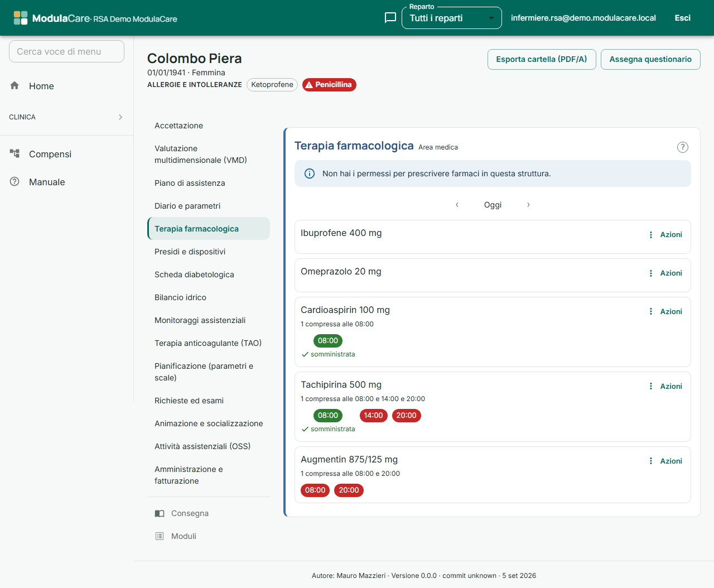Screen dimensions: 714x588
Task: Go to next day arrow
Action: click(528, 205)
